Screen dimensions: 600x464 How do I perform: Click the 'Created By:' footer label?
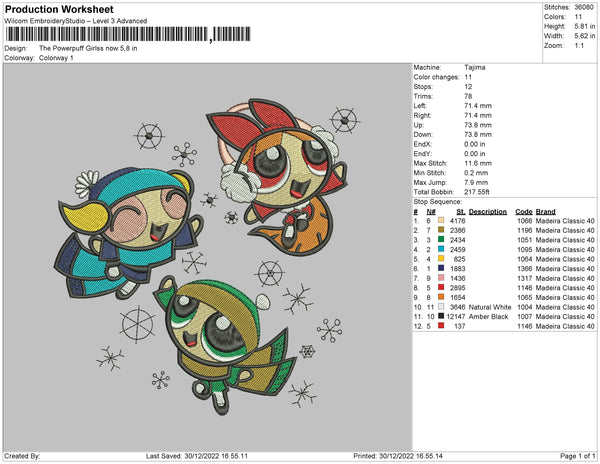[x=22, y=456]
